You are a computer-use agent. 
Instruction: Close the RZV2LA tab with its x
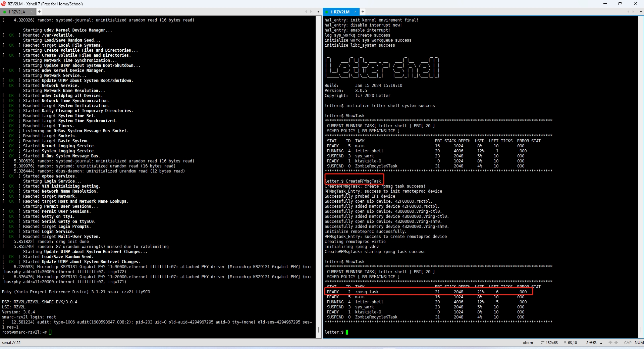pyautogui.click(x=32, y=12)
